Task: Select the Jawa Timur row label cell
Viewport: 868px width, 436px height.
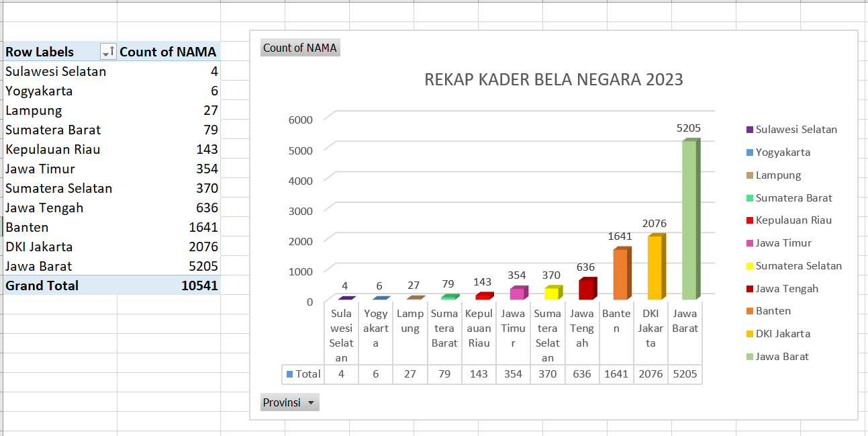Action: click(x=40, y=169)
